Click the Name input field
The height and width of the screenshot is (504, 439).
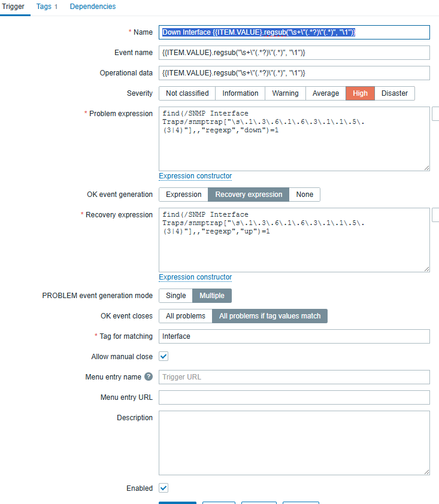point(294,32)
